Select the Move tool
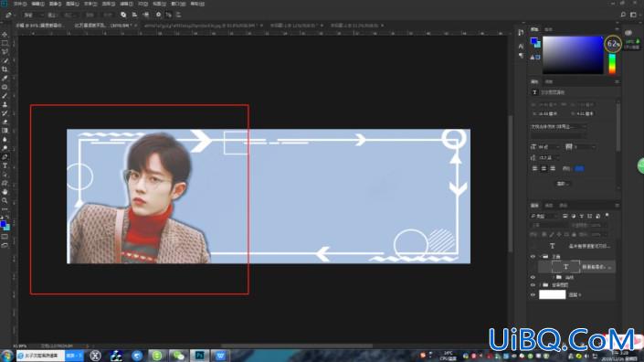The width and height of the screenshot is (644, 362). 5,35
